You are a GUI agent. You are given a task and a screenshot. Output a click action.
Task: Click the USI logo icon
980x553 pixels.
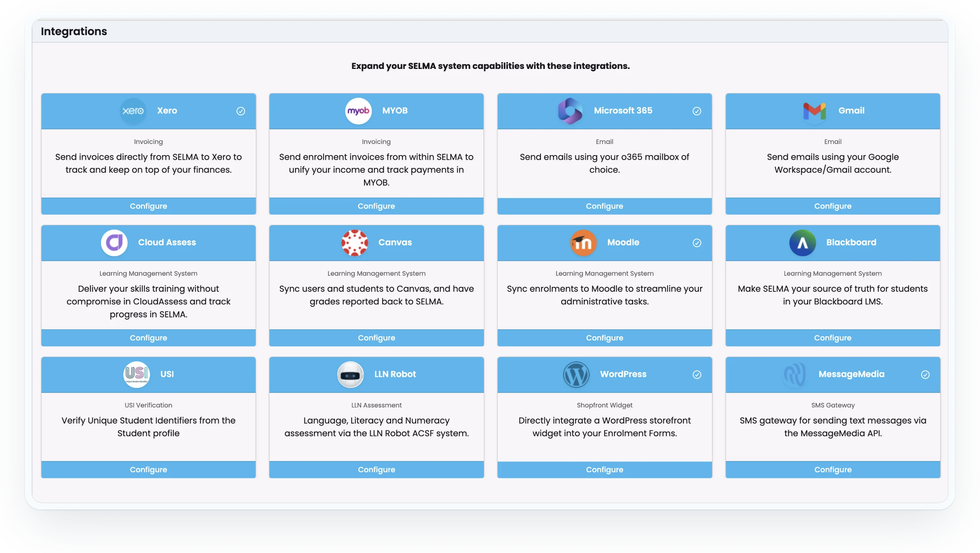(137, 374)
